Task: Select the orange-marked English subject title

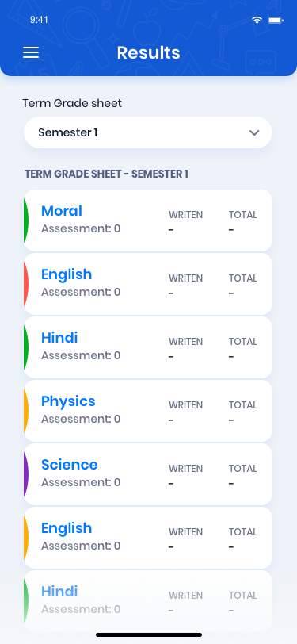Action: tap(67, 528)
